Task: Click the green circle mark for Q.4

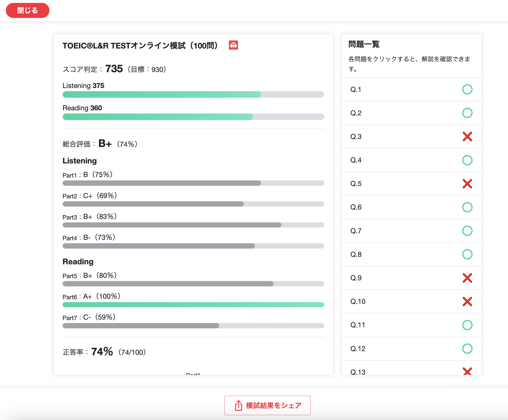Action: [x=467, y=160]
